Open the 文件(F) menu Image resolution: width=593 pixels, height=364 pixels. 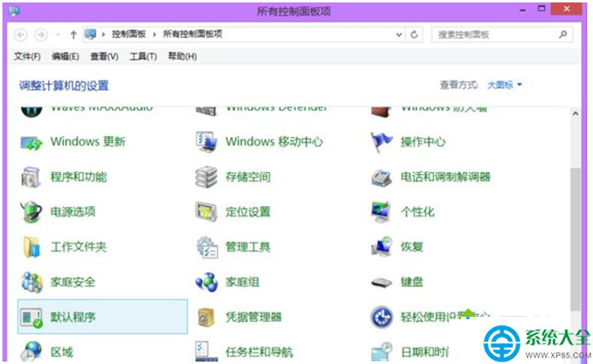click(27, 56)
